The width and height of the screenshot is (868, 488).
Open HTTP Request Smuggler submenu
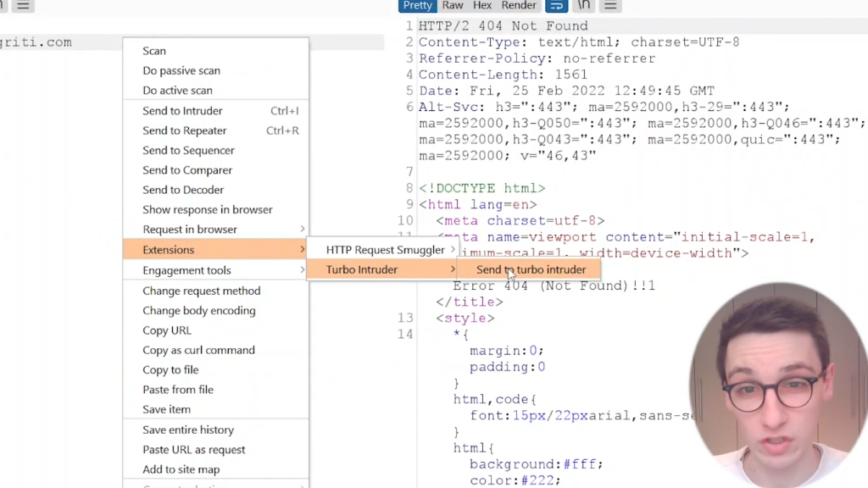coord(382,250)
